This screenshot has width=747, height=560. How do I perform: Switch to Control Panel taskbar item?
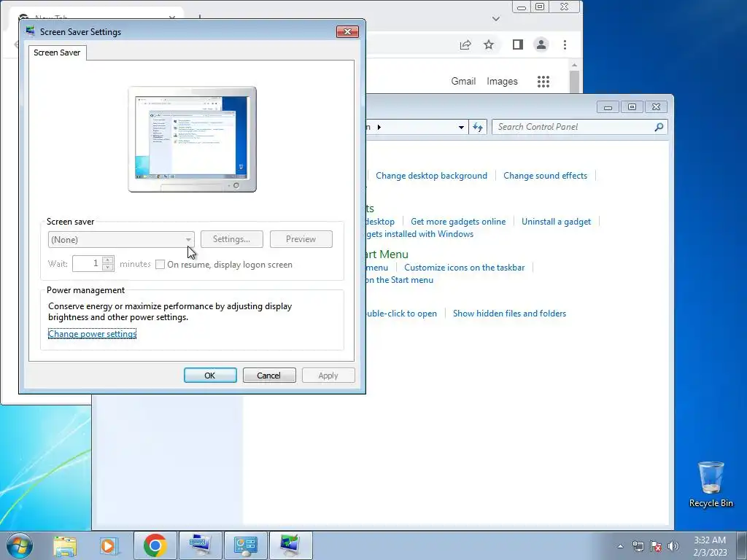point(246,545)
